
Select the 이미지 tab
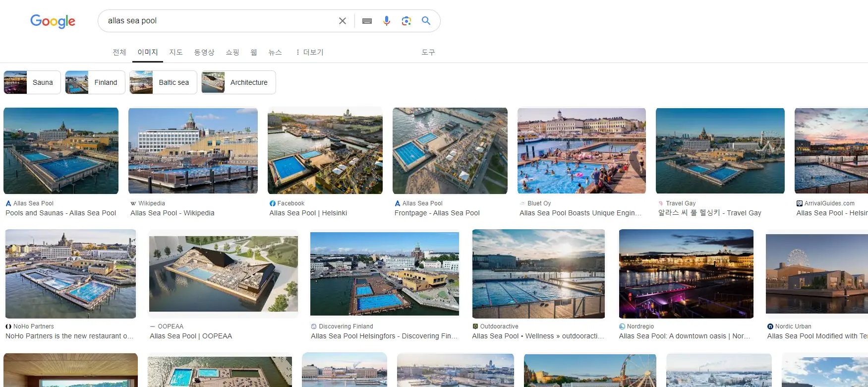click(148, 52)
